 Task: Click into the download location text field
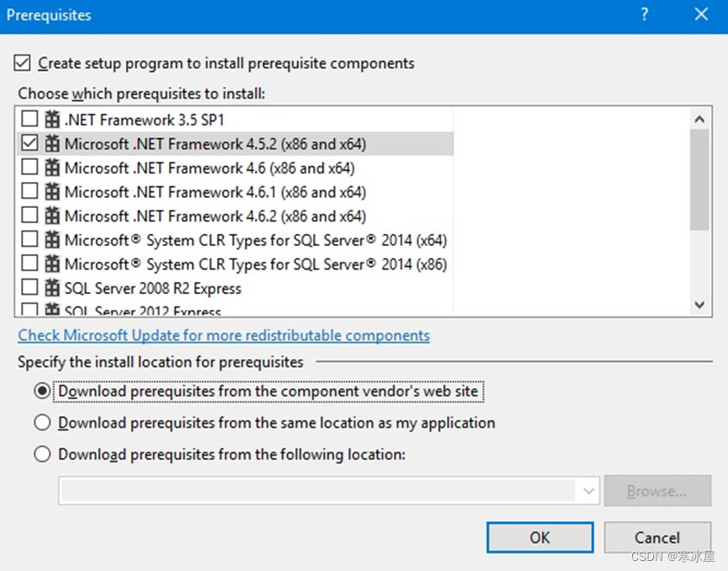(x=318, y=491)
